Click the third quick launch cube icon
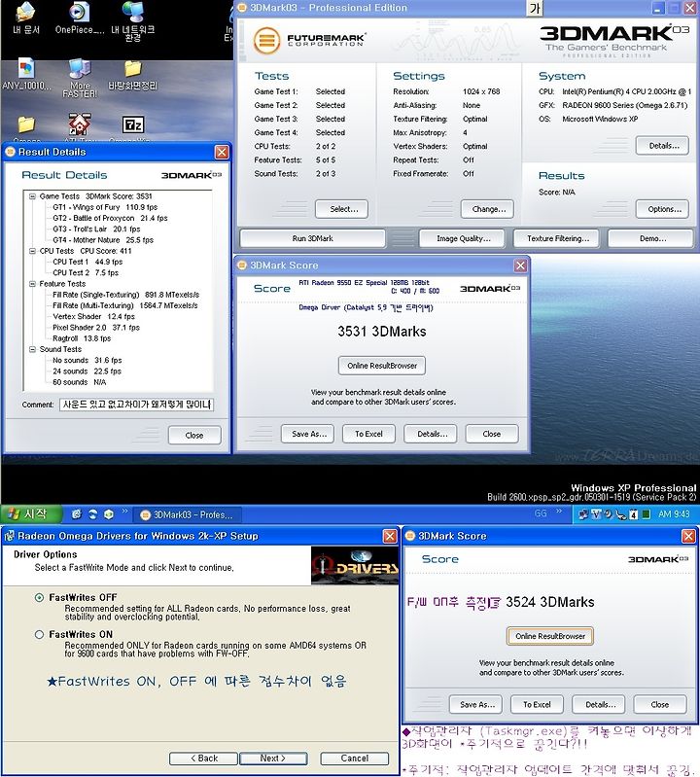The width and height of the screenshot is (700, 777). click(109, 514)
